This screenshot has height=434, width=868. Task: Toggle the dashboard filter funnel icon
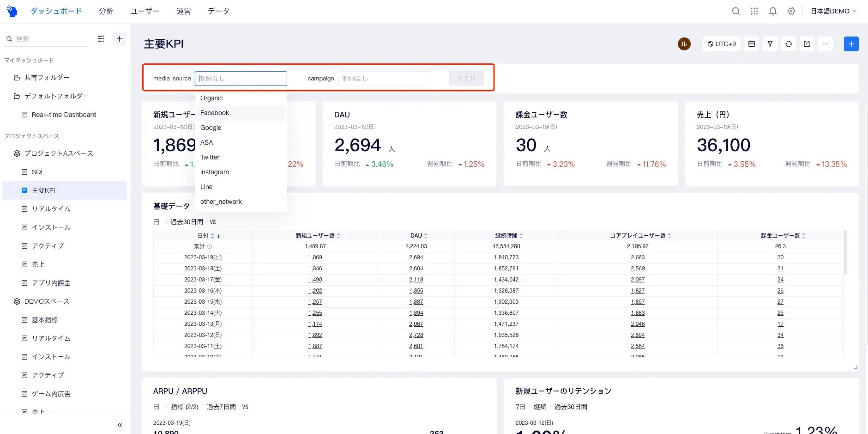coord(770,44)
